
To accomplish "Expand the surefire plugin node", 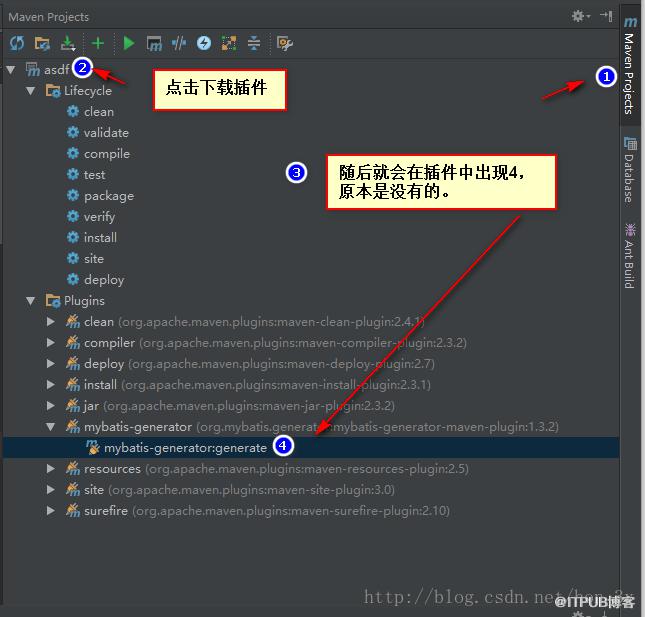I will coord(51,511).
